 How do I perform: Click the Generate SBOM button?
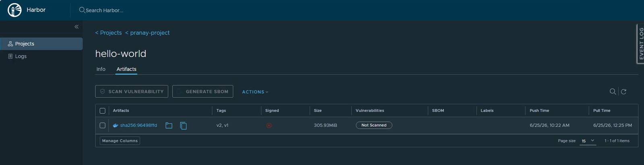[203, 91]
